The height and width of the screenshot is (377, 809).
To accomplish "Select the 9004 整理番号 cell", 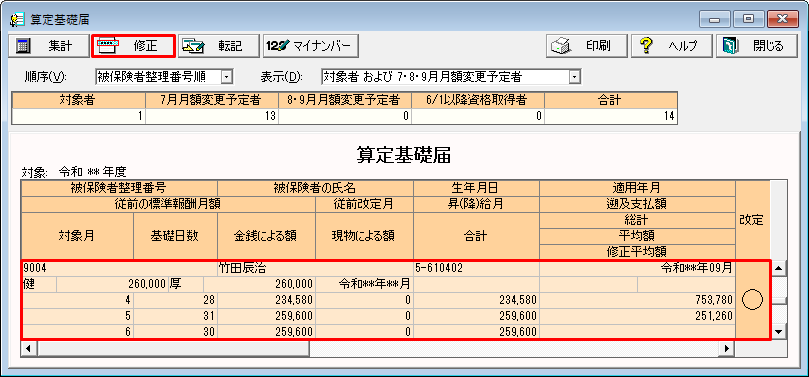I will tap(120, 268).
